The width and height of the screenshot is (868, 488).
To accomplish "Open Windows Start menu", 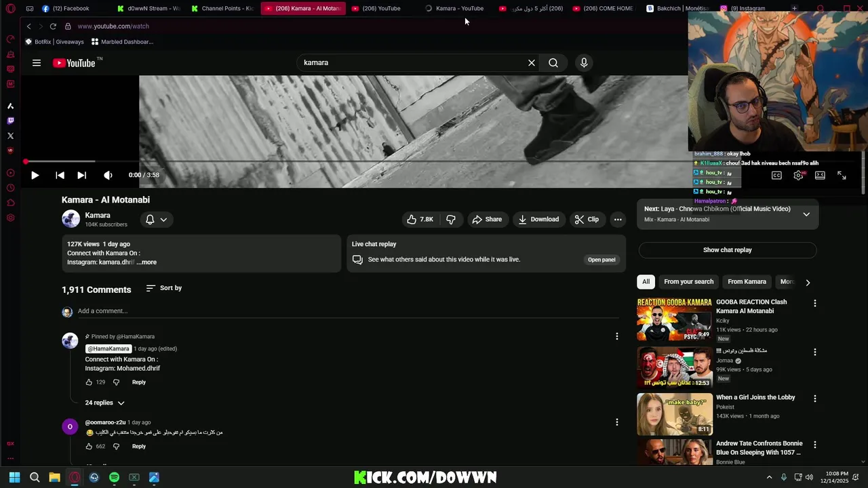I will 15,477.
